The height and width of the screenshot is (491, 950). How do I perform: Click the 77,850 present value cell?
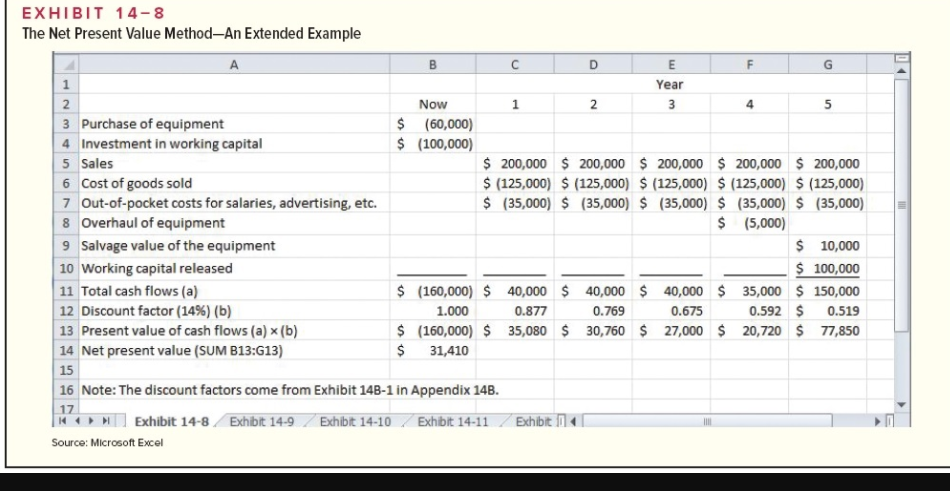pos(828,331)
